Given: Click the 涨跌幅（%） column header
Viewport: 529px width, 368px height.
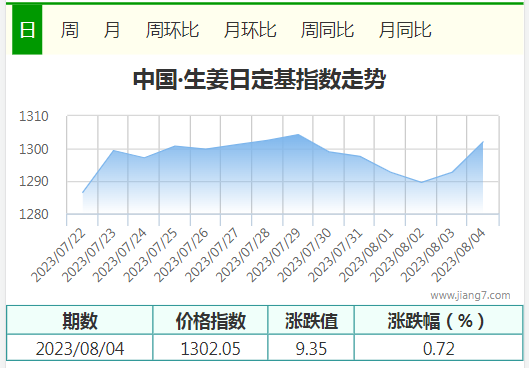Looking at the screenshot, I should coord(439,320).
